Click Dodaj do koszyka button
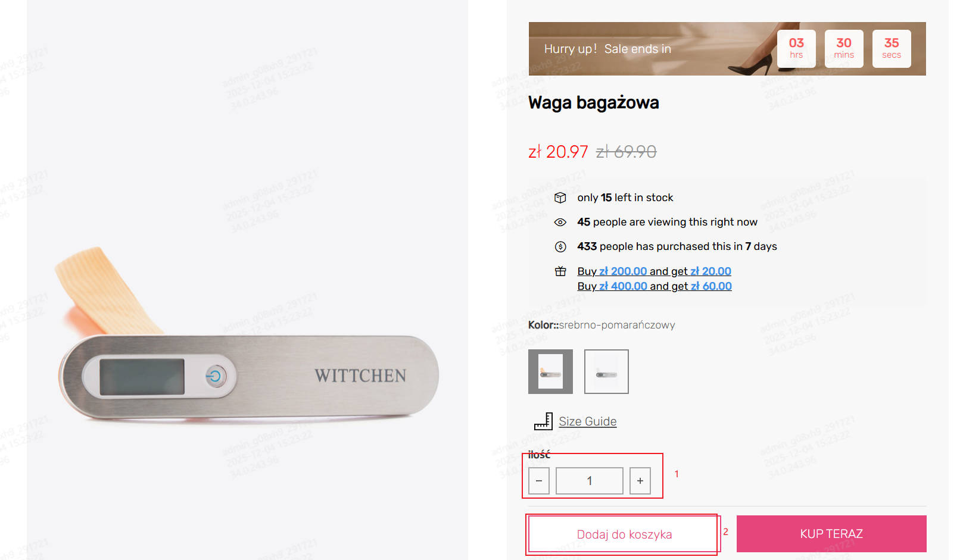The height and width of the screenshot is (560, 963). click(624, 534)
